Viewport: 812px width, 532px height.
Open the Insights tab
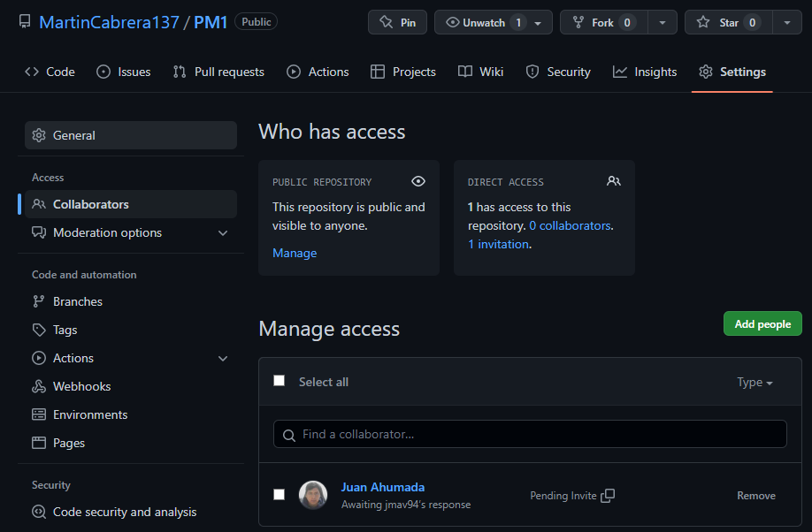click(645, 72)
